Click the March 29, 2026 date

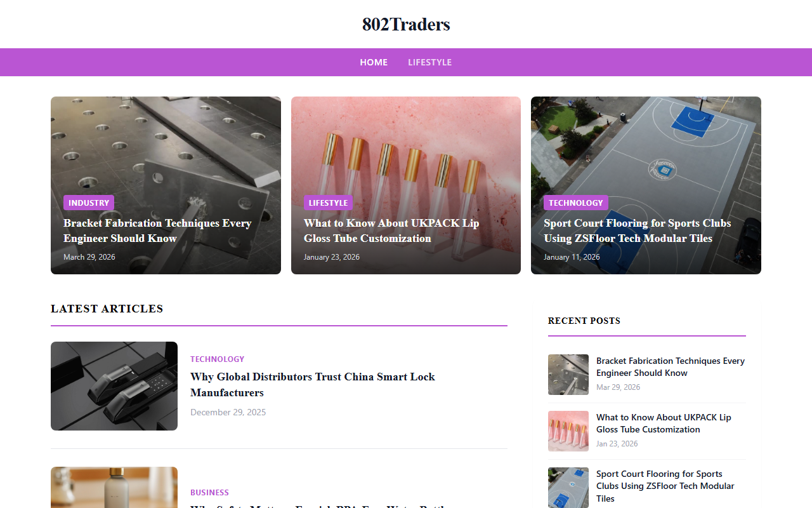click(89, 257)
